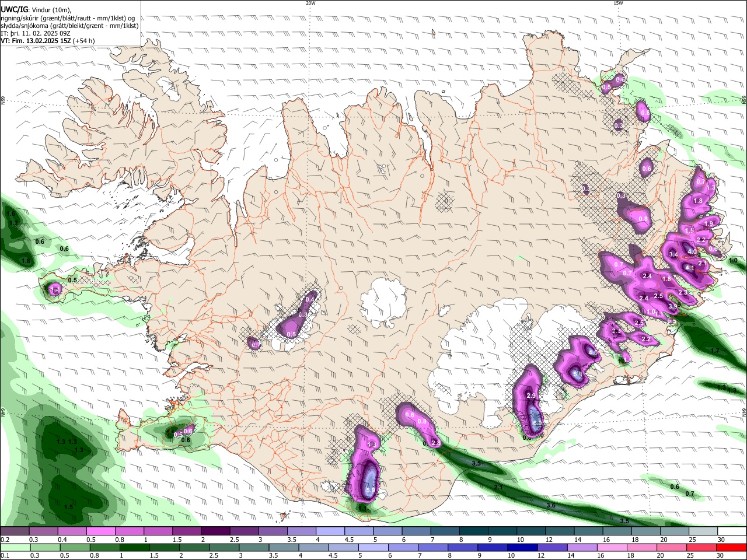This screenshot has width=747, height=560.
Task: Click the '2.9' snowfall value on the map
Action: (531, 396)
